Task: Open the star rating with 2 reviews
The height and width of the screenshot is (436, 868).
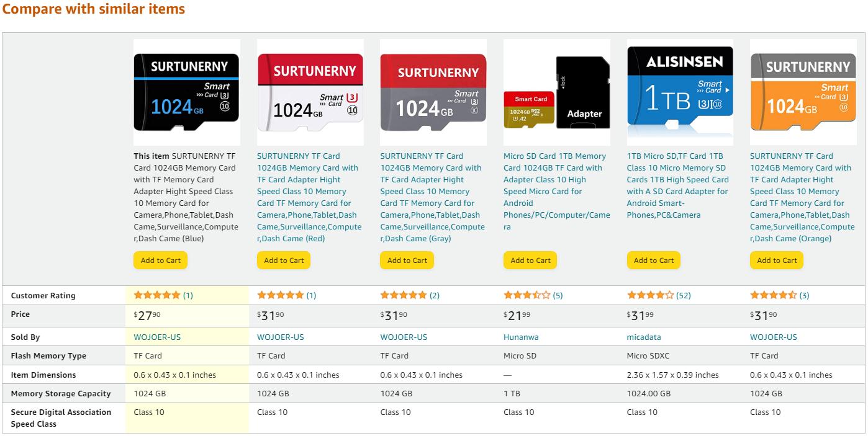Action: click(x=404, y=295)
